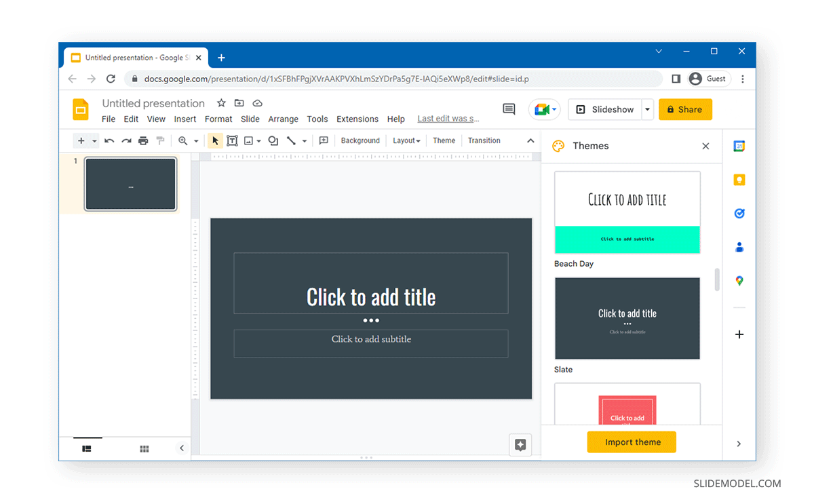Switch to grid view

coord(144,448)
